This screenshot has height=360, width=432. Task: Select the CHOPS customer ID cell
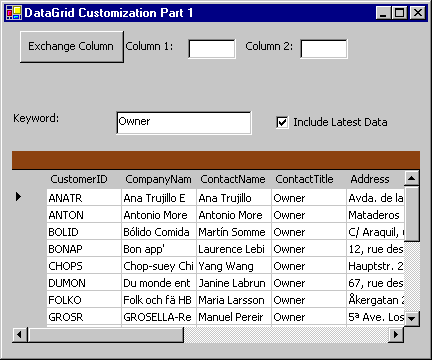coord(84,266)
